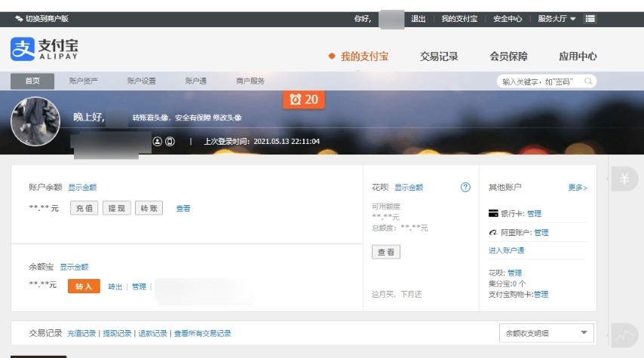Click the Alipay logo

tap(44, 50)
